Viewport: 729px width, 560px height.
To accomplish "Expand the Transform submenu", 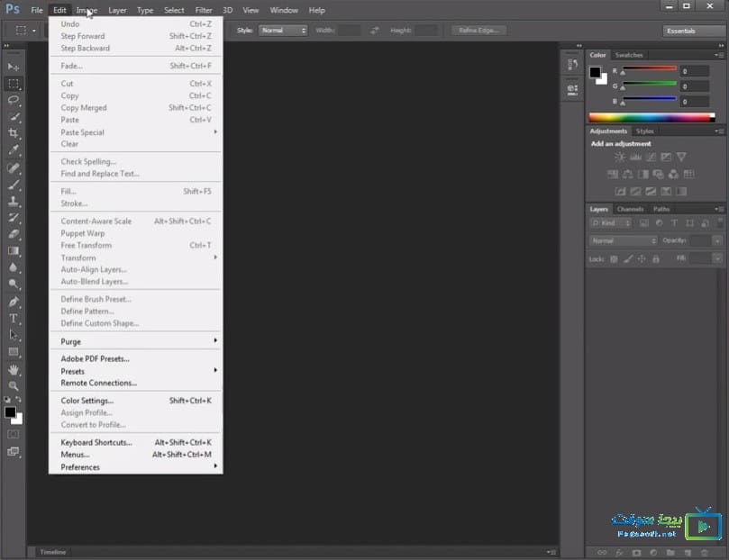I will click(136, 257).
